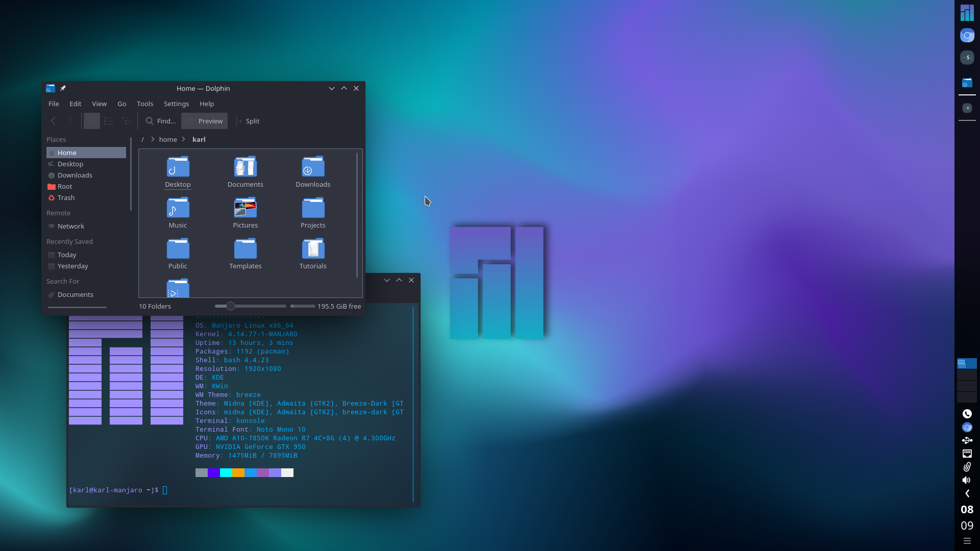Switch to the Dolphin task in panel
Screen dimensions: 980x551
pos(967,83)
